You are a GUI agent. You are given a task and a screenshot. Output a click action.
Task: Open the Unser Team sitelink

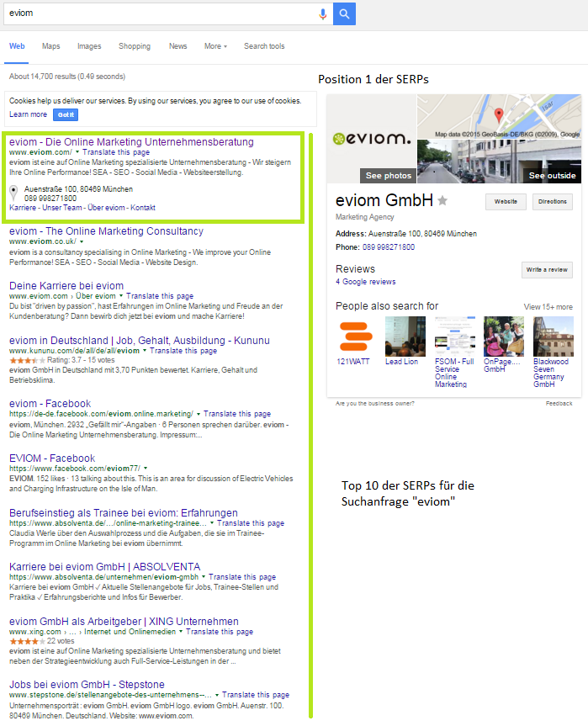[62, 208]
